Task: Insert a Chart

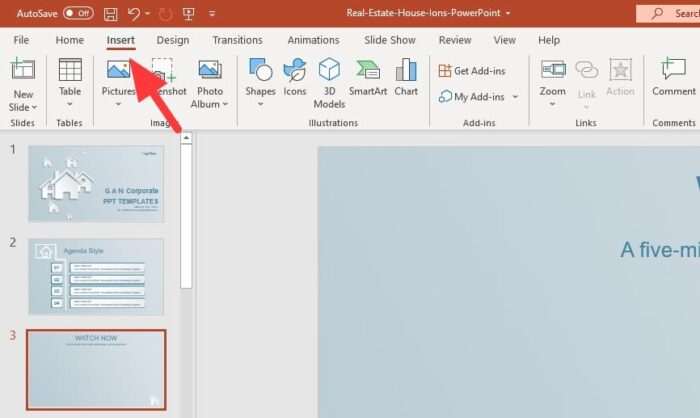Action: pos(406,76)
